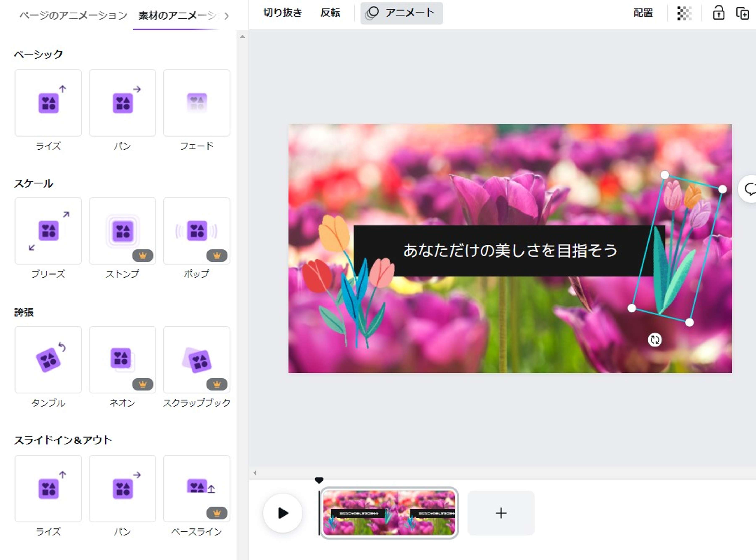Click the 誇張 section heading

(x=24, y=312)
